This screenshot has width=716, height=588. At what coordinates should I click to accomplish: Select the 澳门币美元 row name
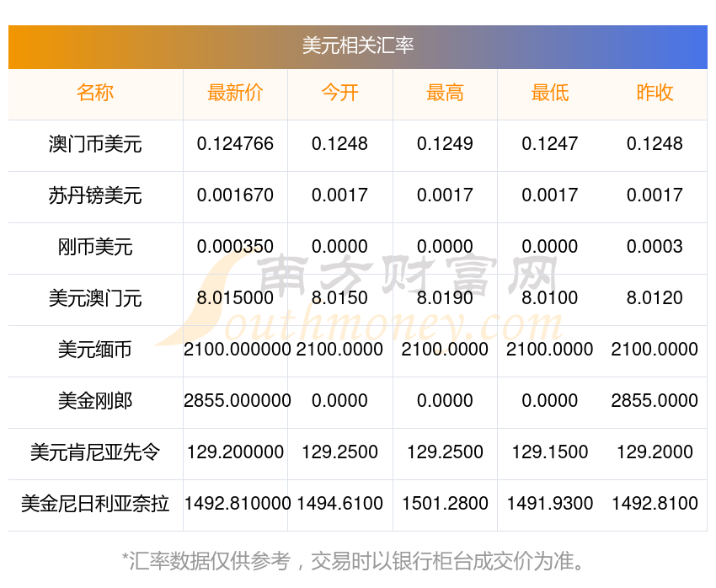click(95, 144)
